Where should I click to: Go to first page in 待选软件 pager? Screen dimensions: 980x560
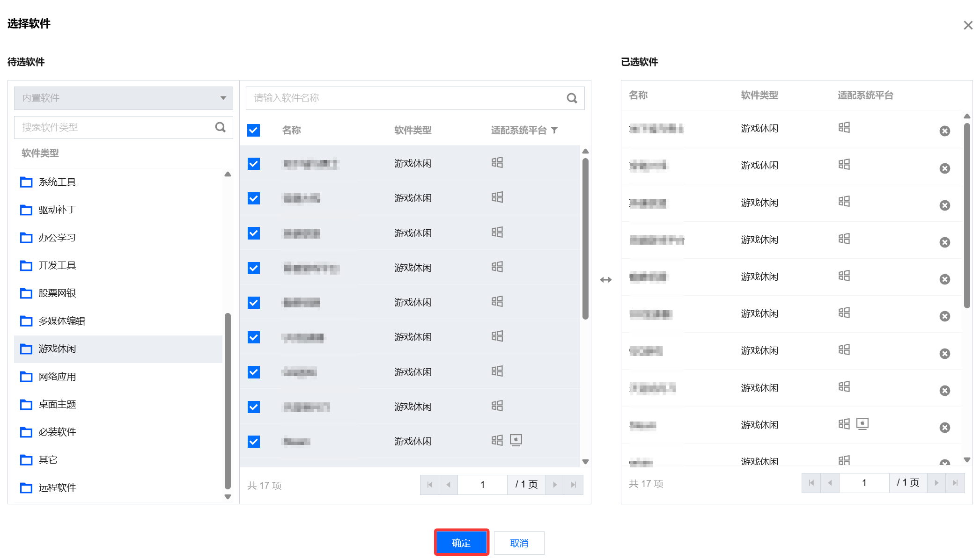point(429,485)
